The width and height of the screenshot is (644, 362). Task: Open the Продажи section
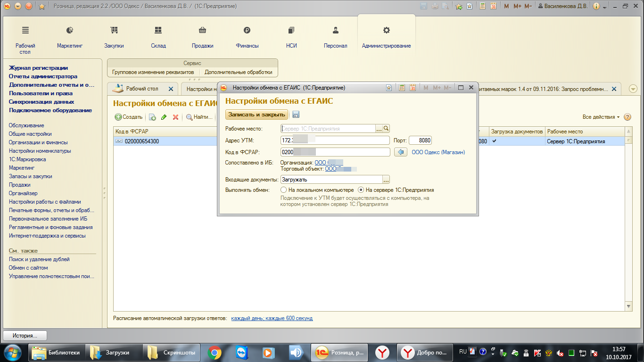tap(203, 38)
